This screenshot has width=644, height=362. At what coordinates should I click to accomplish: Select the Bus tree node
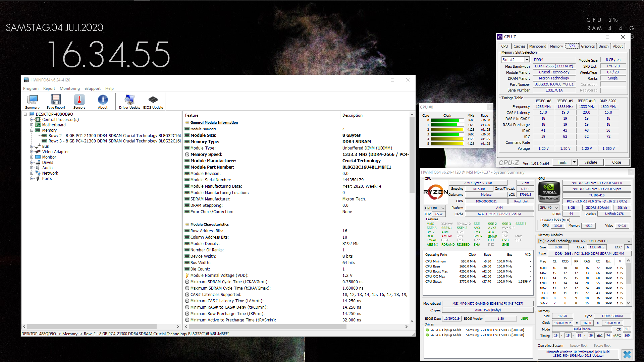(45, 146)
